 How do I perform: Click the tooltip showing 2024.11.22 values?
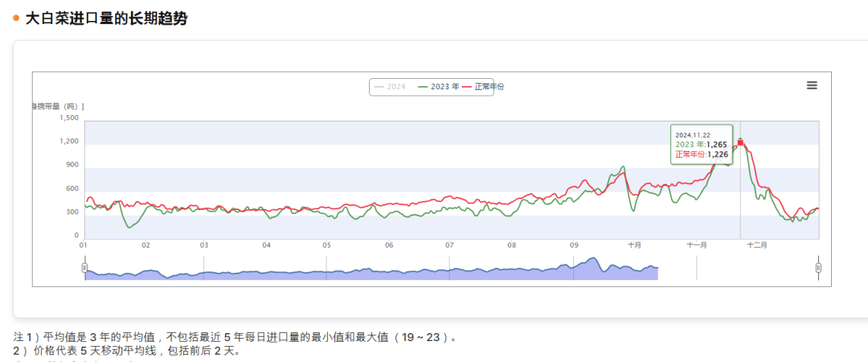702,144
